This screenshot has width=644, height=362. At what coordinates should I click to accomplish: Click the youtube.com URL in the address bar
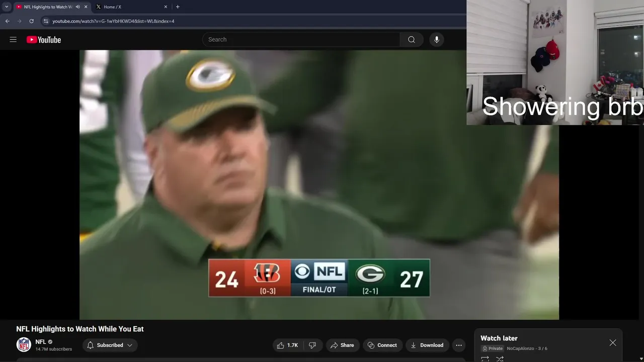click(113, 21)
